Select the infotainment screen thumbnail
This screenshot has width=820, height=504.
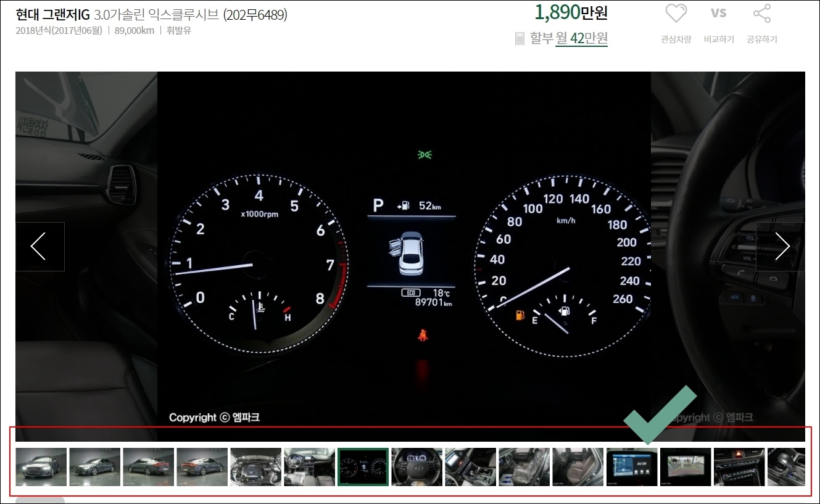pyautogui.click(x=632, y=467)
